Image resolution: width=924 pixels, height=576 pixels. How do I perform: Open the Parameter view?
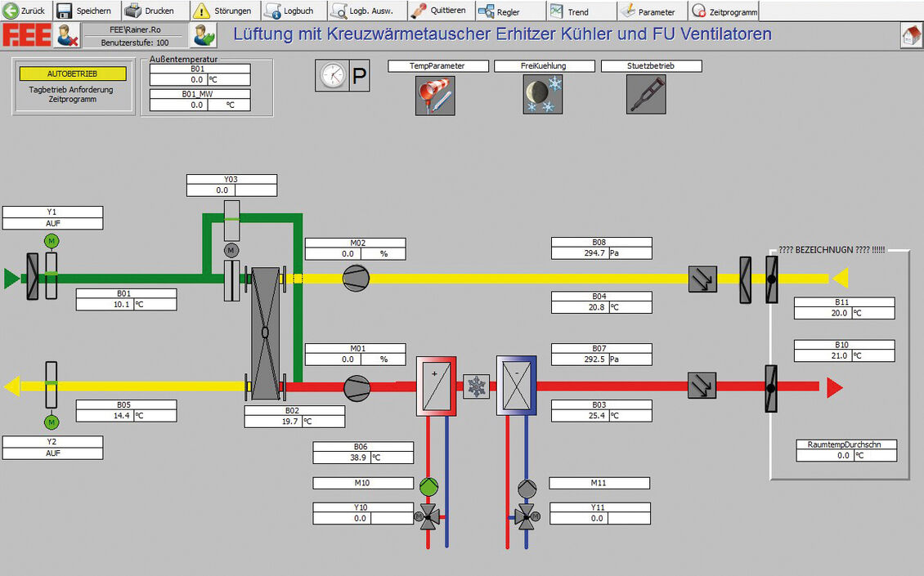click(652, 11)
